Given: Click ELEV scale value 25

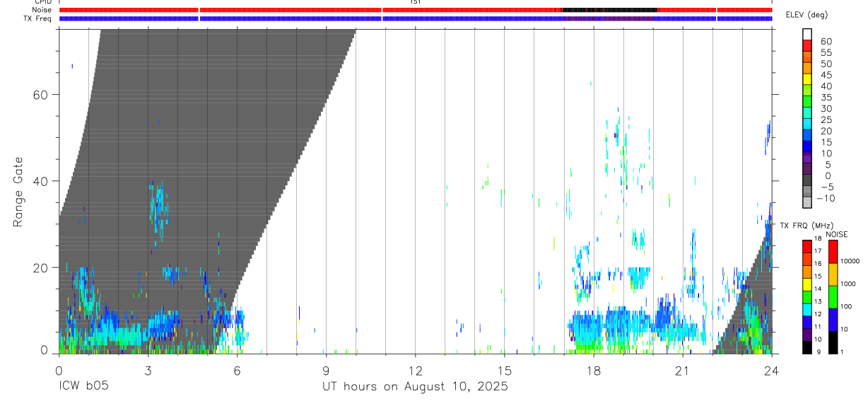Looking at the screenshot, I should 826,120.
